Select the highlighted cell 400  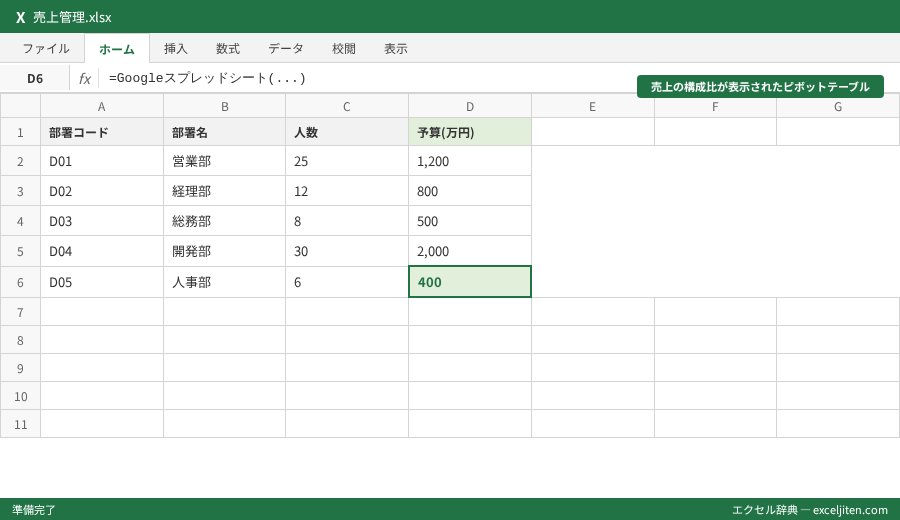tap(470, 282)
